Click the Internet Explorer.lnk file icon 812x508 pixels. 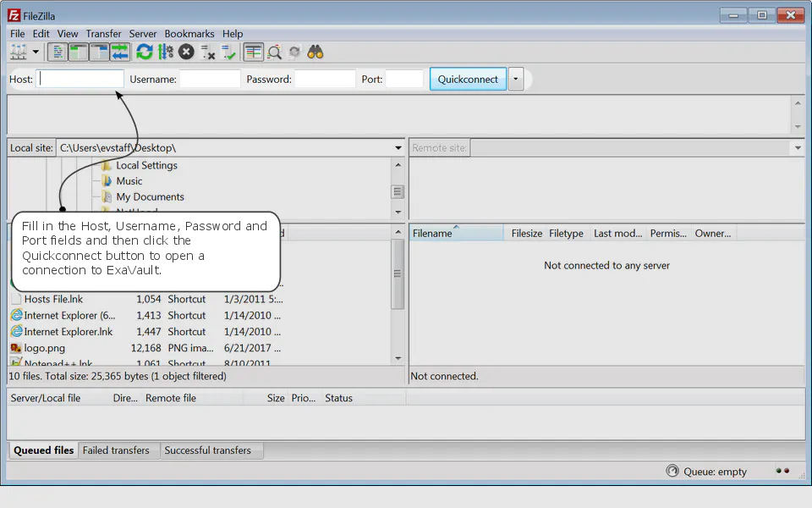coord(16,331)
